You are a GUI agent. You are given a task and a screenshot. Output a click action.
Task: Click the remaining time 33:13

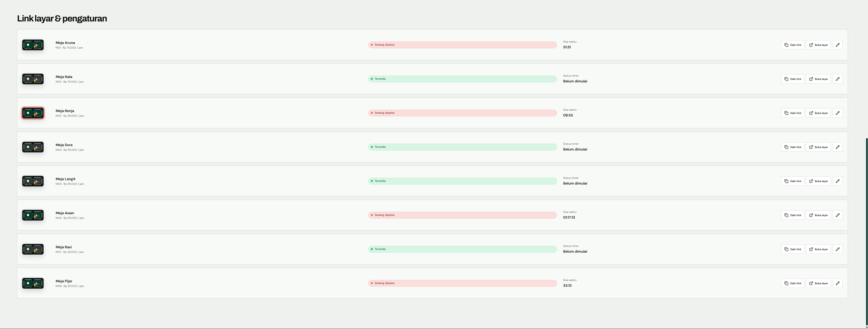pos(567,286)
